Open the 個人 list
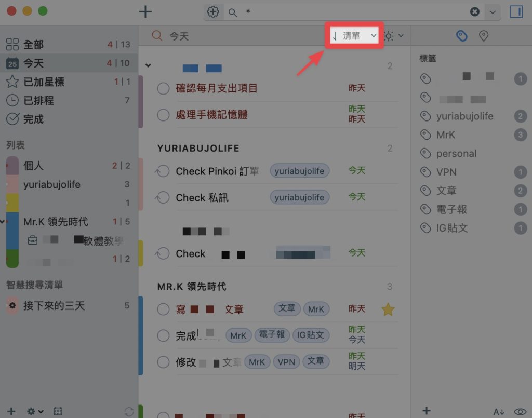 [69, 166]
